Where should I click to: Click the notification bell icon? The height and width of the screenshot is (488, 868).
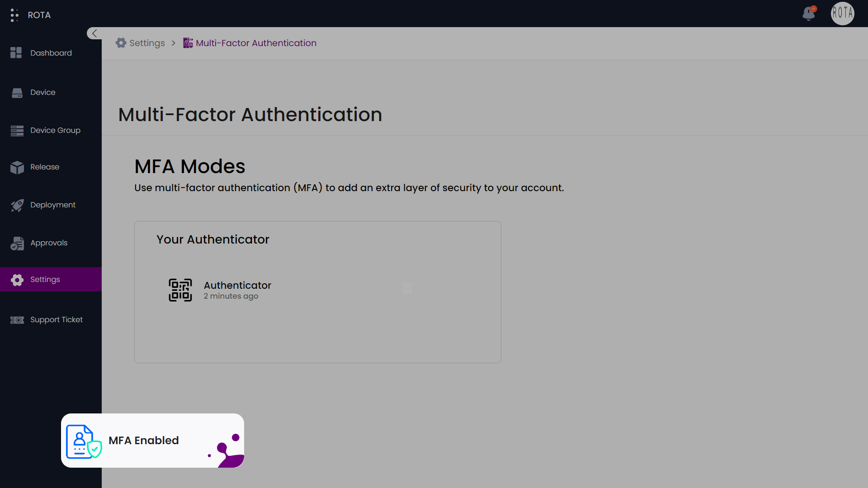pos(809,14)
